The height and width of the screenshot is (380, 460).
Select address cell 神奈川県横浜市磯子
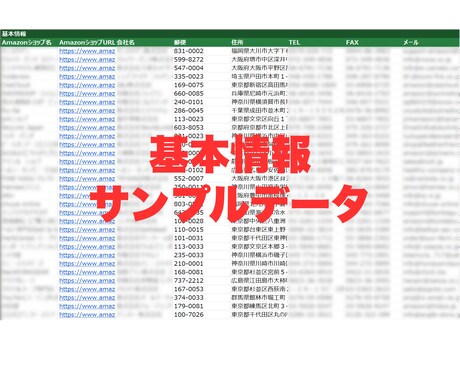tap(259, 255)
